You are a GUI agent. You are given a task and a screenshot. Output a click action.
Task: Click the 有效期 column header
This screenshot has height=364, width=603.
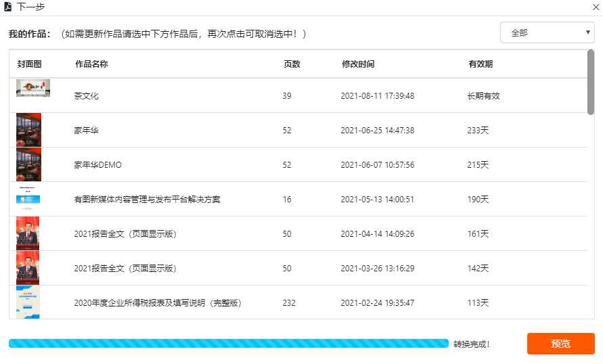point(481,64)
